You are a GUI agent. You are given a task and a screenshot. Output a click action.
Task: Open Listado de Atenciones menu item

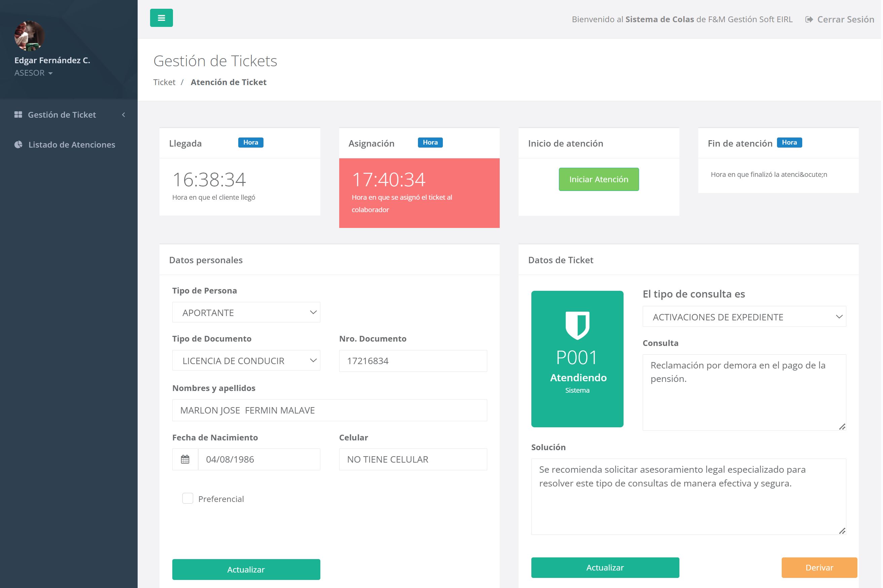72,145
